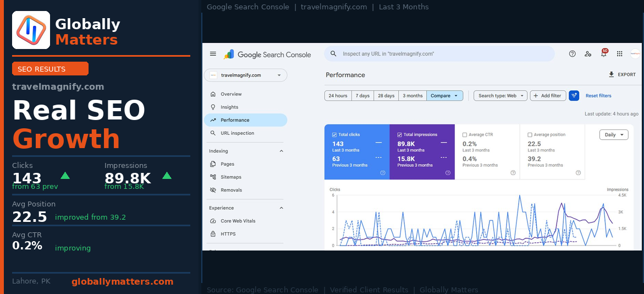Open the Google apps grid icon

tap(620, 54)
